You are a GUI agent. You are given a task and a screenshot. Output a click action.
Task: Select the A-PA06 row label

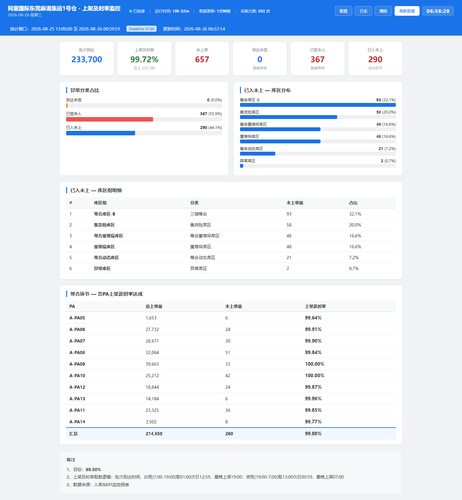pyautogui.click(x=77, y=329)
